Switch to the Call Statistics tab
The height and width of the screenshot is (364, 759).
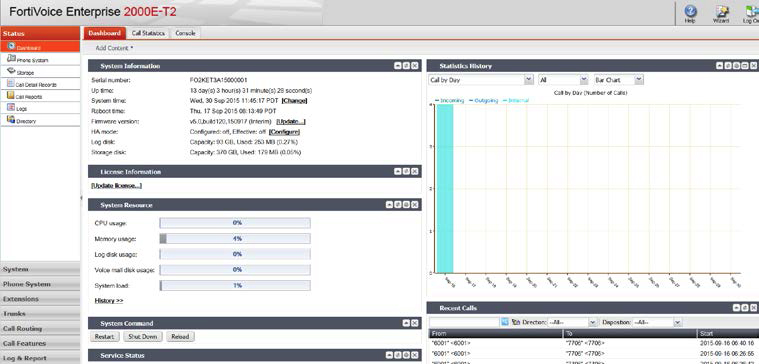[148, 33]
